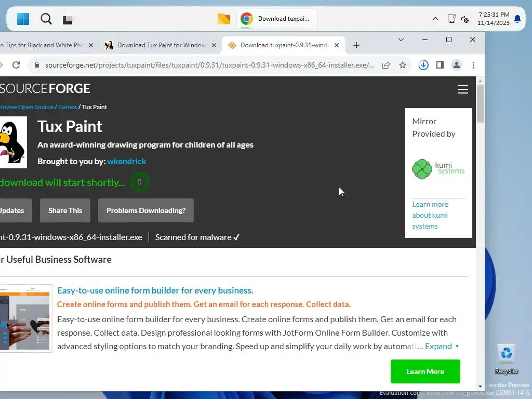Open the Chrome downloads bubble

[423, 65]
